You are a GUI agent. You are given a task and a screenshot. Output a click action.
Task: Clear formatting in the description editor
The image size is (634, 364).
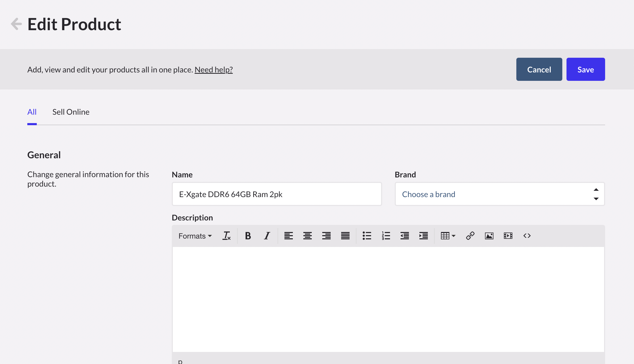(226, 236)
